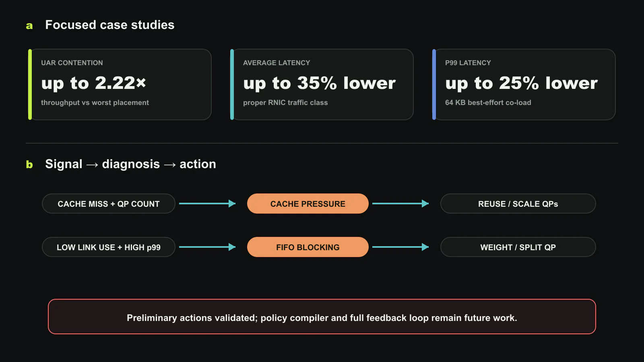Select the REUSE / SCALE QPs pill
Image resolution: width=644 pixels, height=362 pixels.
pyautogui.click(x=518, y=204)
